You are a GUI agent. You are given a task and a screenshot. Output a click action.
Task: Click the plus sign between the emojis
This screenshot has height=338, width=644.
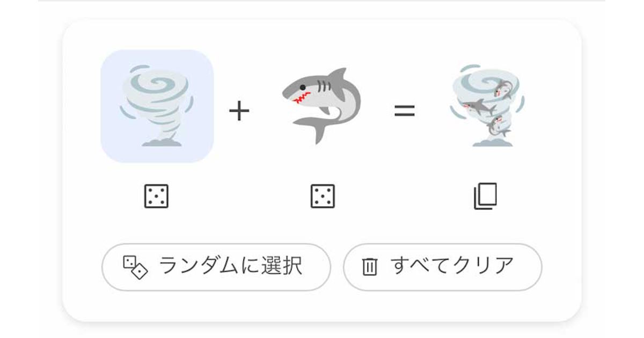coord(239,111)
